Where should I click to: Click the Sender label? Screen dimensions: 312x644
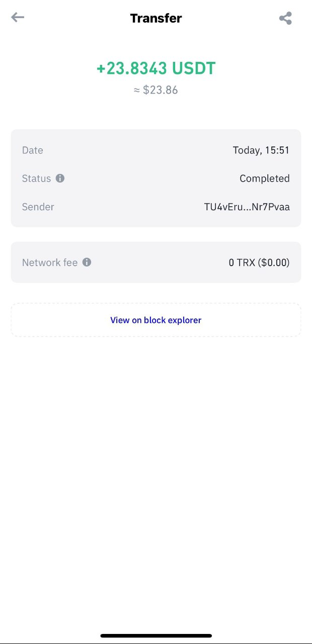[x=38, y=207]
